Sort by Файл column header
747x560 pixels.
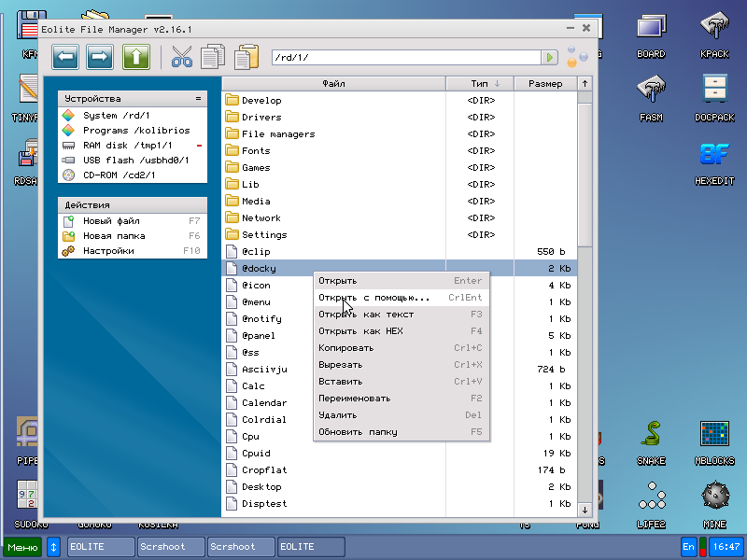pos(333,84)
